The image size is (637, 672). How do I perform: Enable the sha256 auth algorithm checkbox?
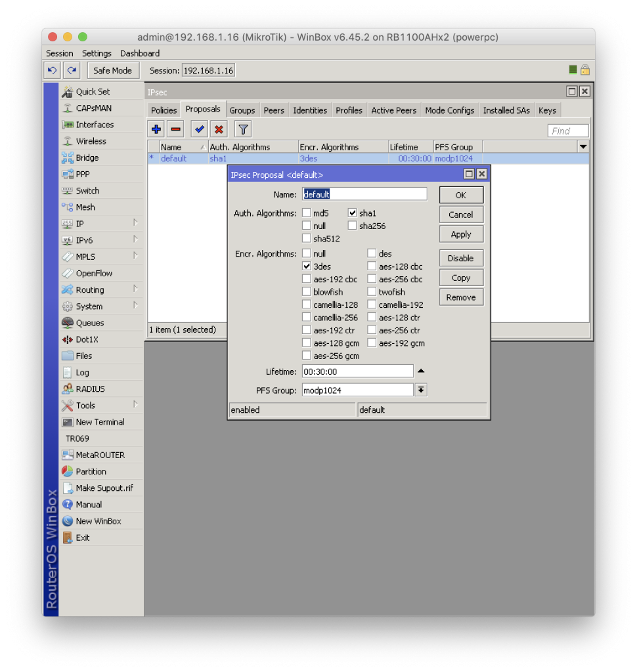coord(353,226)
